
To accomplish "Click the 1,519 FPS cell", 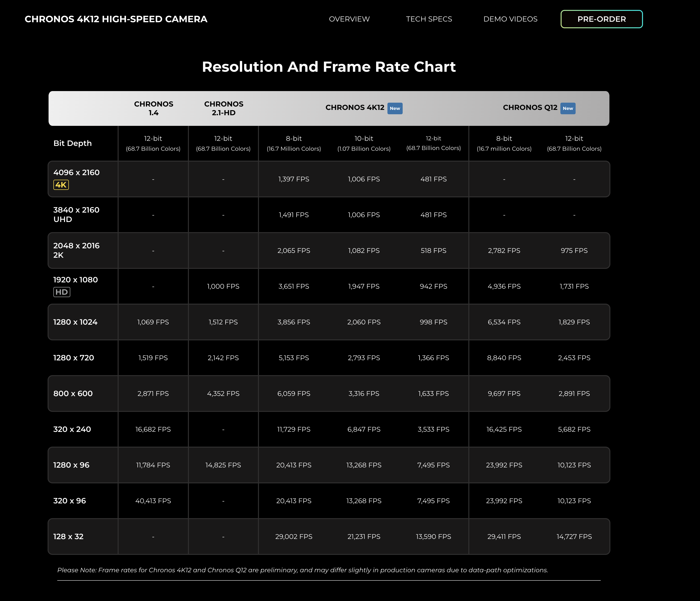I will click(x=153, y=358).
